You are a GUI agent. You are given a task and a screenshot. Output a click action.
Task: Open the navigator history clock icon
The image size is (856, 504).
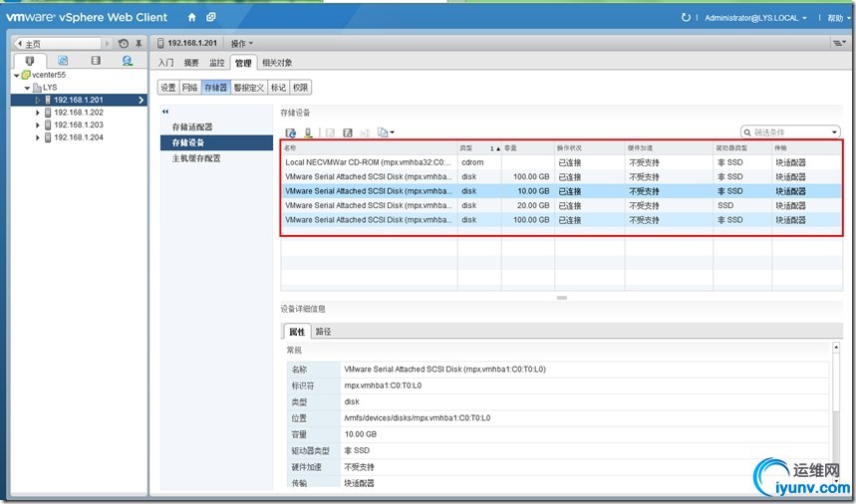tap(124, 44)
